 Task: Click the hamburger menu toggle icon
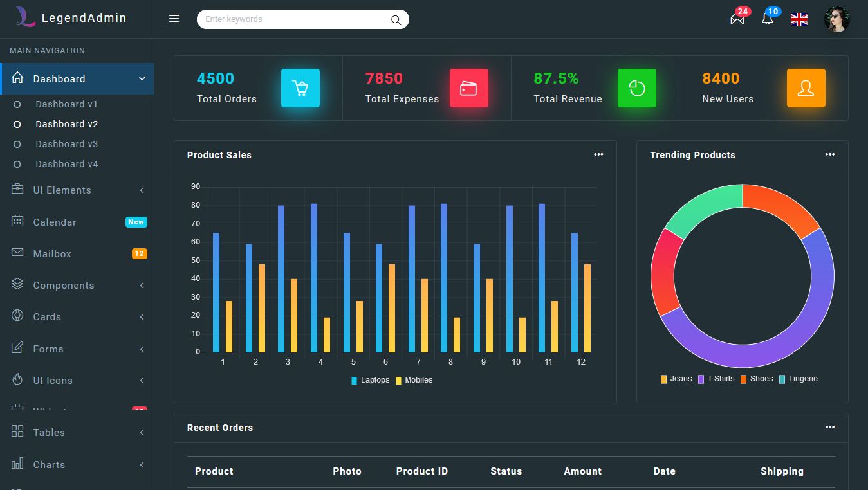pos(174,19)
